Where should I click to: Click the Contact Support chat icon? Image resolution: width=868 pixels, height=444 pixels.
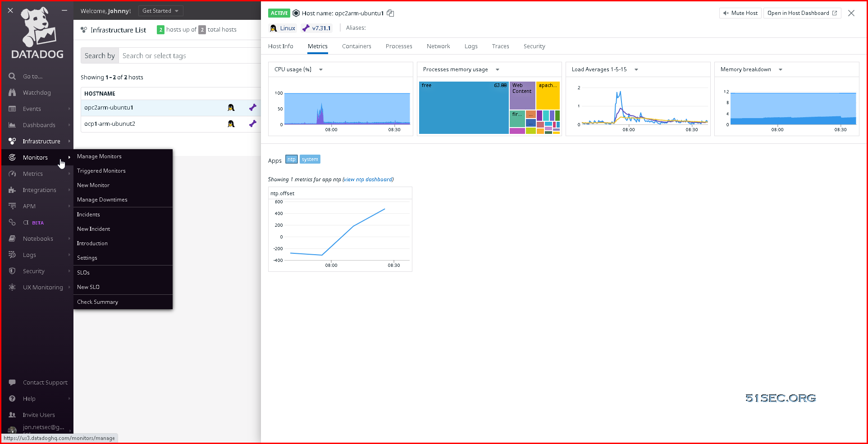(x=12, y=383)
